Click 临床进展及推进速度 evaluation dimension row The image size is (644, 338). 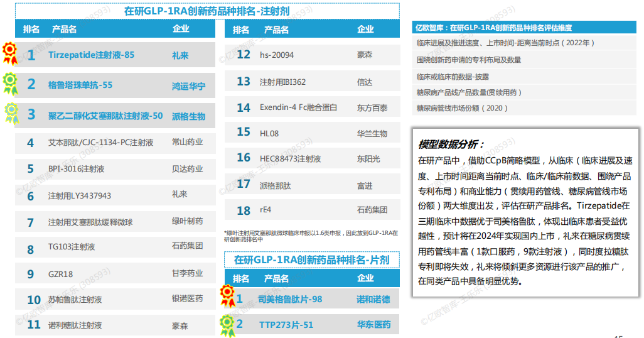point(524,43)
